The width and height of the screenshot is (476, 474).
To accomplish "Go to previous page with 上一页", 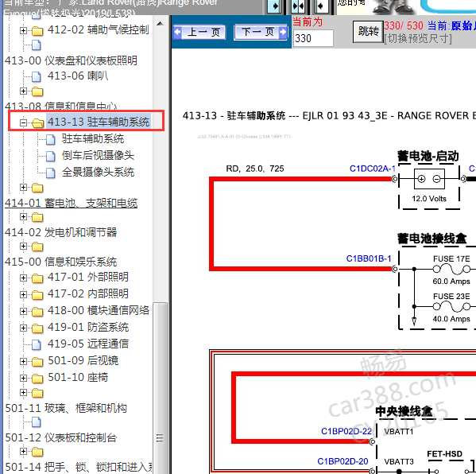I will tap(199, 32).
